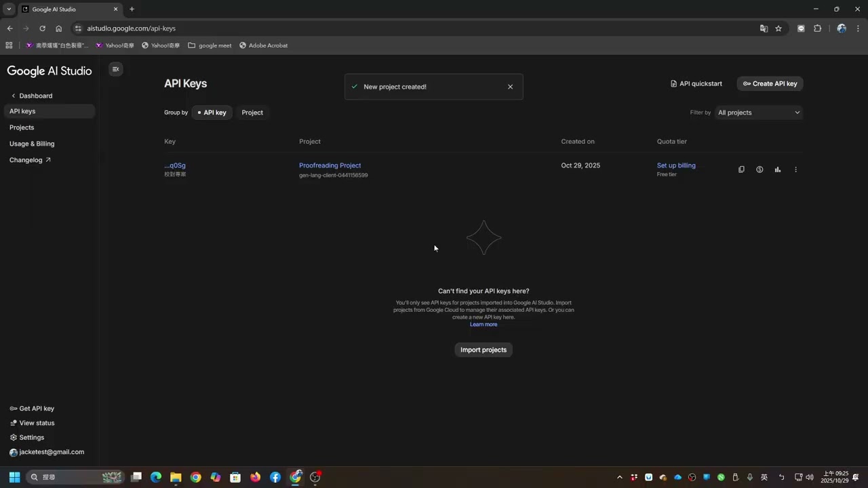The width and height of the screenshot is (868, 488).
Task: Group keys by API key
Action: [212, 113]
